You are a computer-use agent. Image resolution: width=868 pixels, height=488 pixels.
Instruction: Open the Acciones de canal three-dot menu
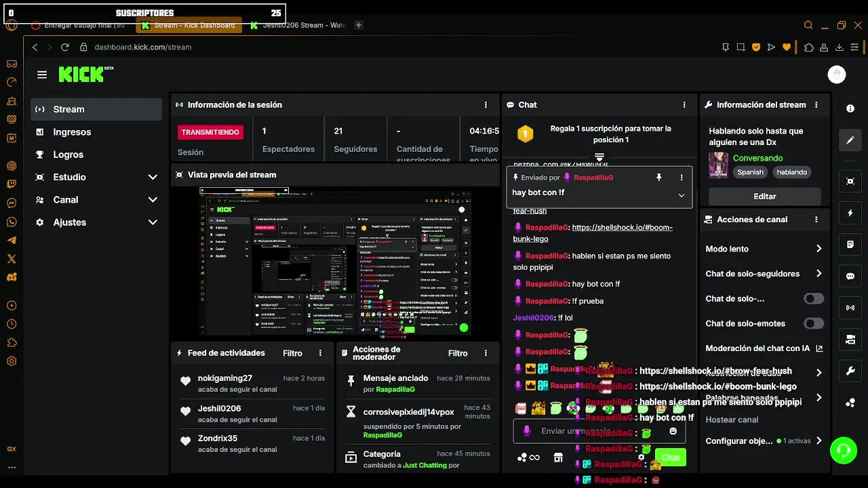click(x=816, y=220)
